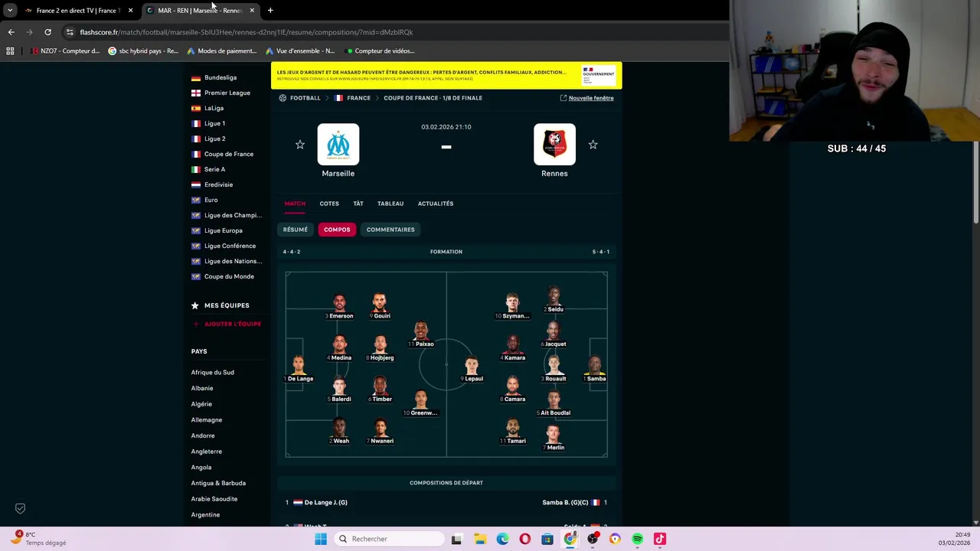
Task: Select country Algérie
Action: [201, 404]
